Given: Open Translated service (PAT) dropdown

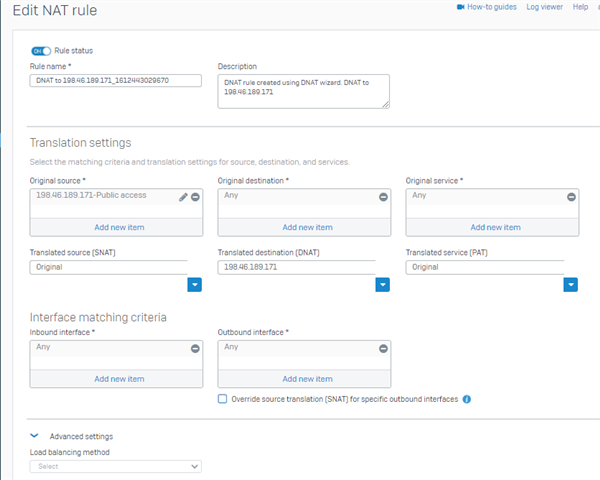Looking at the screenshot, I should pos(571,284).
